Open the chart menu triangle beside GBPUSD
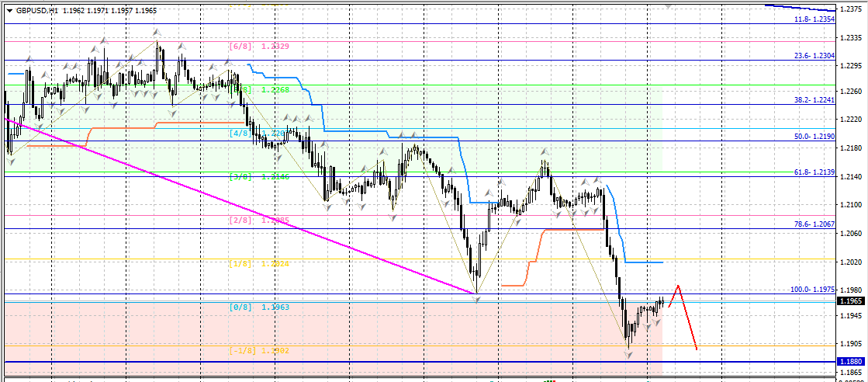Image resolution: width=868 pixels, height=382 pixels. coord(9,12)
